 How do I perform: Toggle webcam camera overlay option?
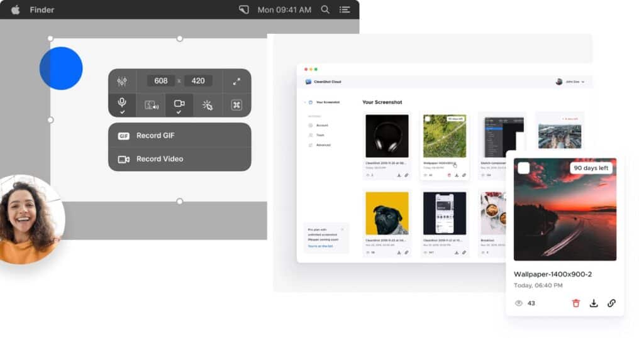coord(179,104)
